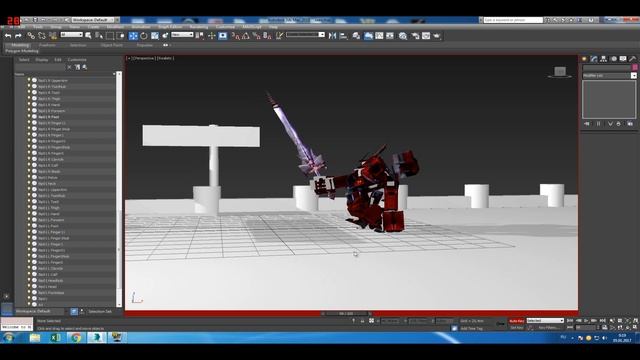Switch to the Freeform ribbon tab

tap(47, 45)
